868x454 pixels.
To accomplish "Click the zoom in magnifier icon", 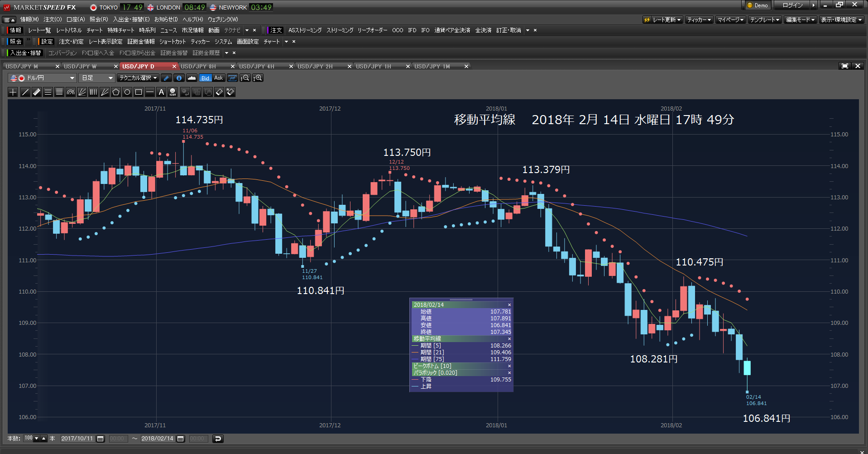I will click(258, 78).
